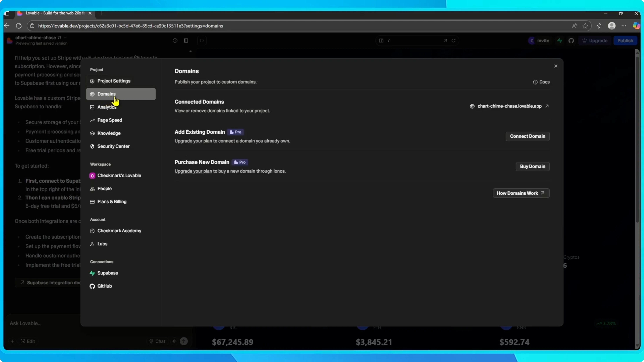
Task: Click the send message arrow button
Action: [x=184, y=341]
